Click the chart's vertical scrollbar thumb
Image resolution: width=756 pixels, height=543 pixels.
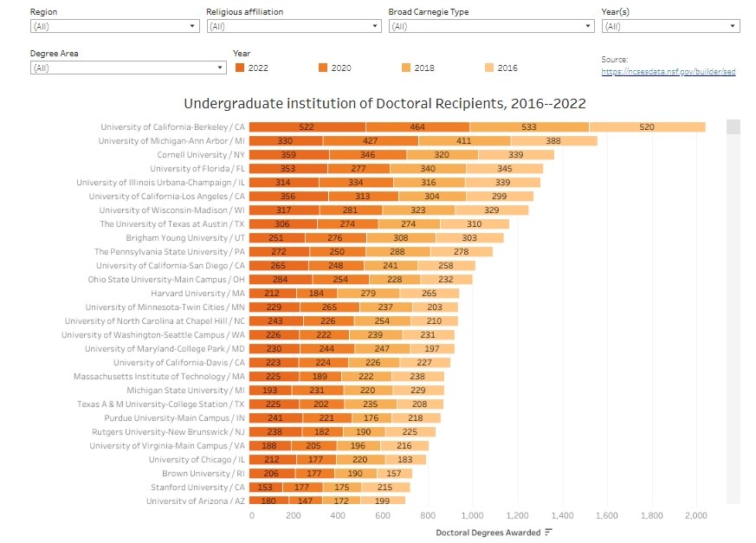click(733, 126)
